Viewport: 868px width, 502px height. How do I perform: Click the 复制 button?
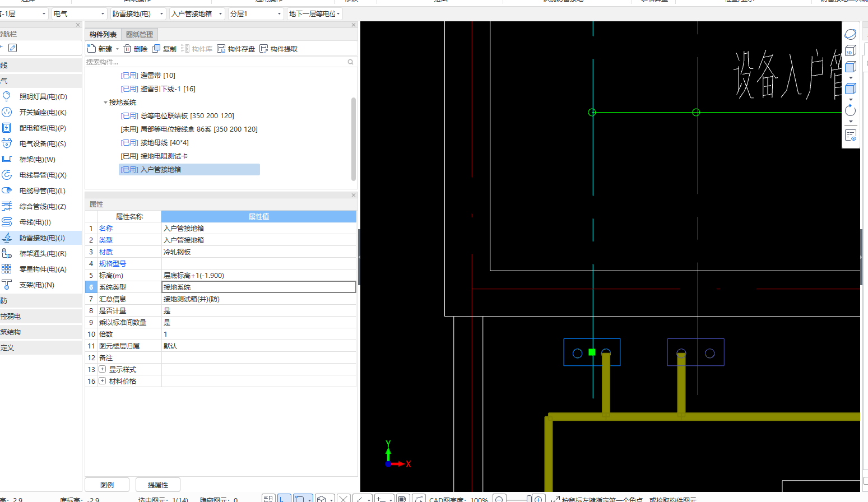(x=164, y=49)
